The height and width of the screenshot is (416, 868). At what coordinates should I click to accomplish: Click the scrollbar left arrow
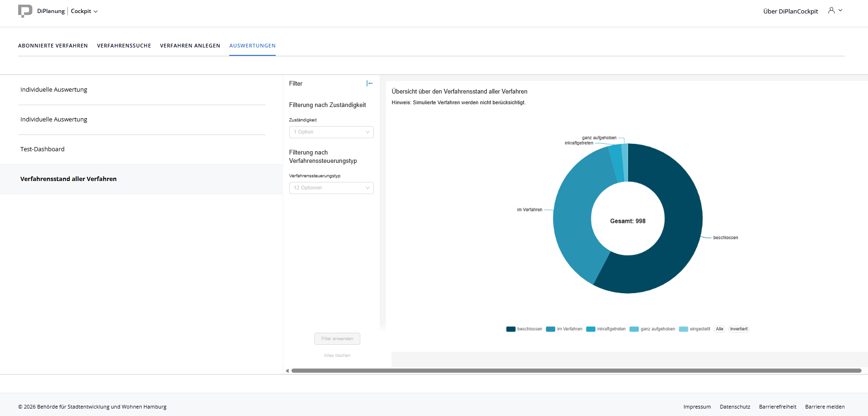[x=287, y=371]
